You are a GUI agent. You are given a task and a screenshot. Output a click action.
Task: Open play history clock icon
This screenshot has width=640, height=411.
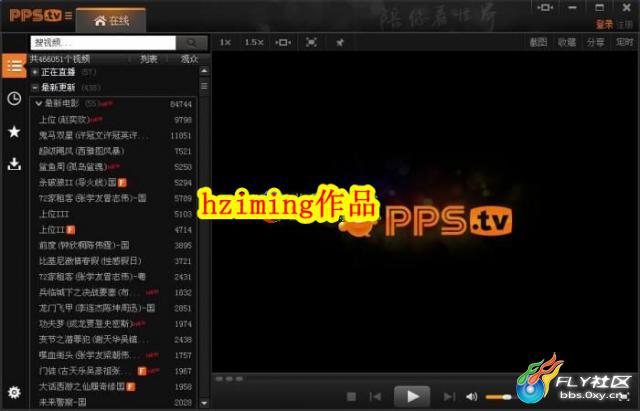point(14,98)
